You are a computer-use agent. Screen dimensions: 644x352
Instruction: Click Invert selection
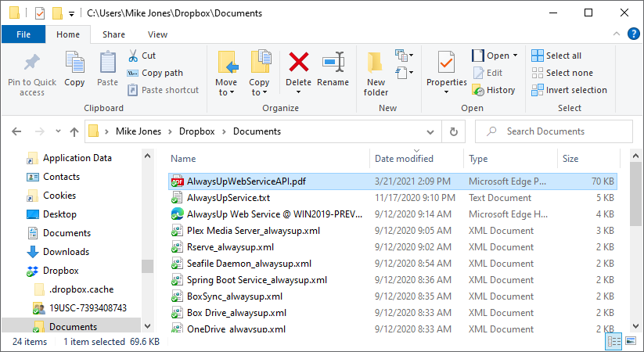pos(569,90)
